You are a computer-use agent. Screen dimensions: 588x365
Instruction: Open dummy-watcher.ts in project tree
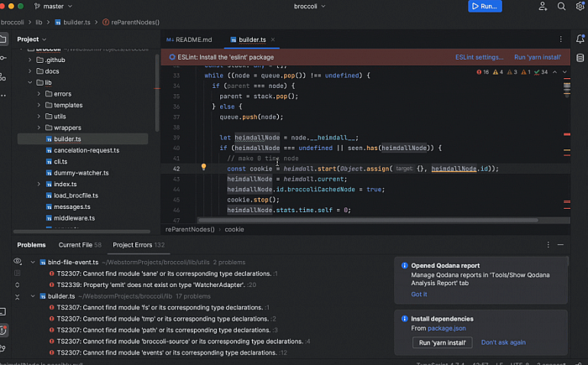(82, 173)
